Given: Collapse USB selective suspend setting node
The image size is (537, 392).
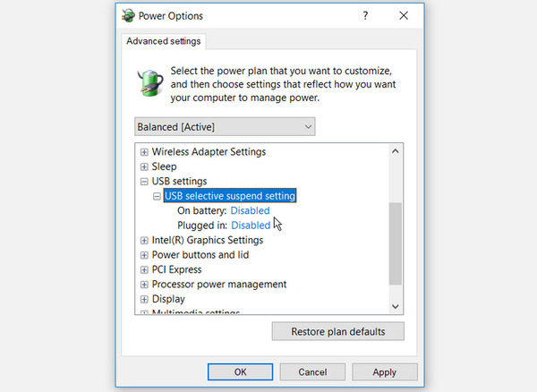Looking at the screenshot, I should tap(157, 196).
